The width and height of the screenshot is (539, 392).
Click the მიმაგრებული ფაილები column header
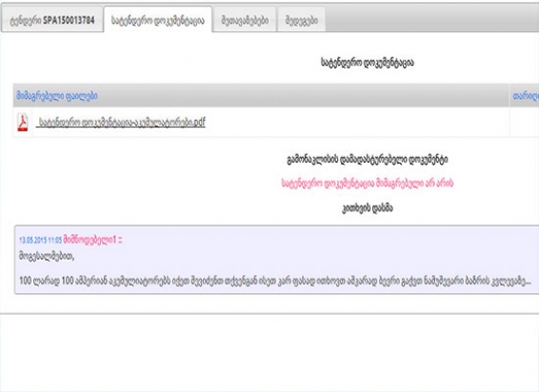[x=57, y=96]
